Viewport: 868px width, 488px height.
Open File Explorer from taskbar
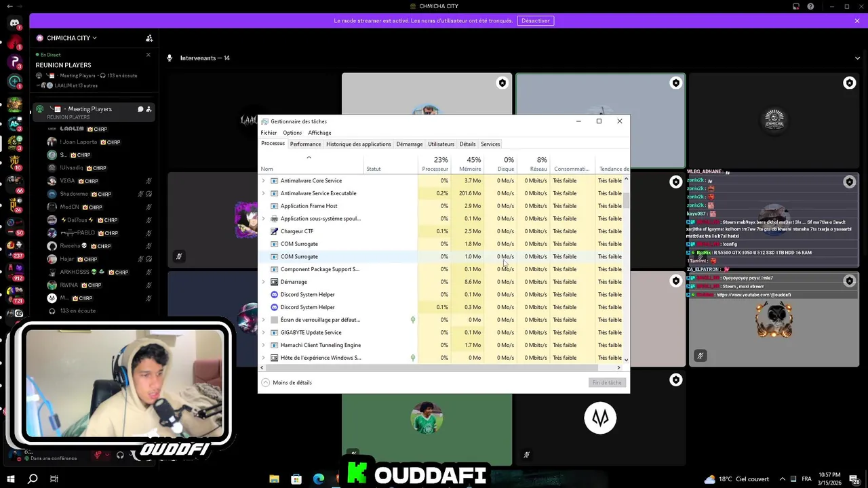[274, 479]
